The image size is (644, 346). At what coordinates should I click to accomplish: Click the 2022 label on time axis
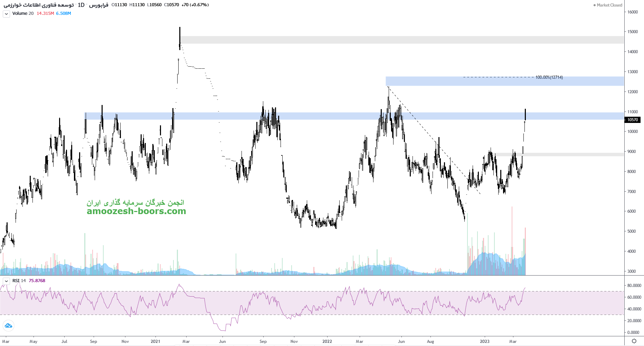click(327, 342)
